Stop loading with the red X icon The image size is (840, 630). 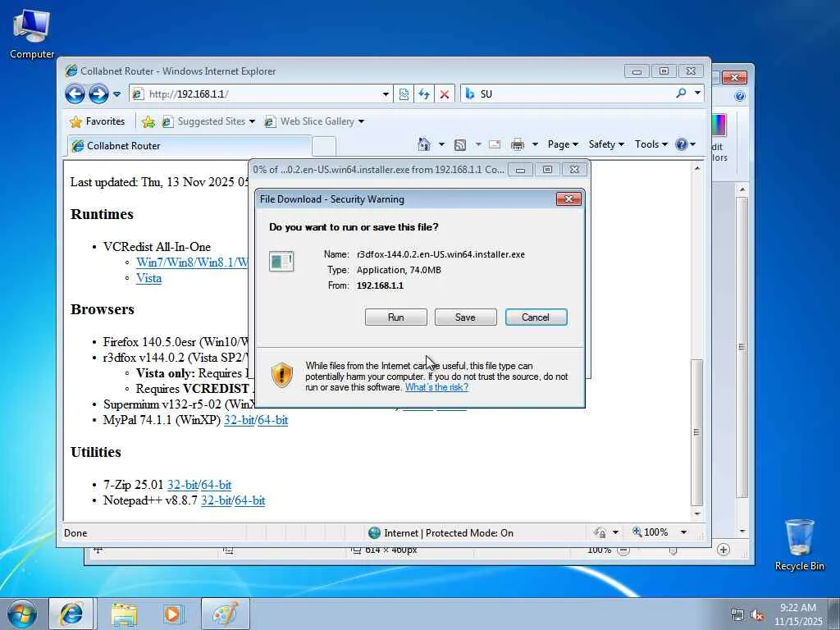click(444, 94)
